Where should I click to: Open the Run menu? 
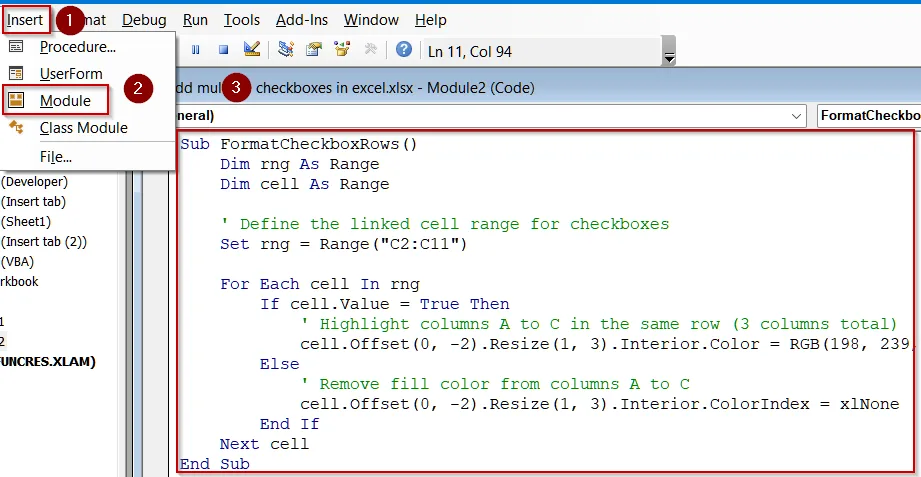[195, 20]
